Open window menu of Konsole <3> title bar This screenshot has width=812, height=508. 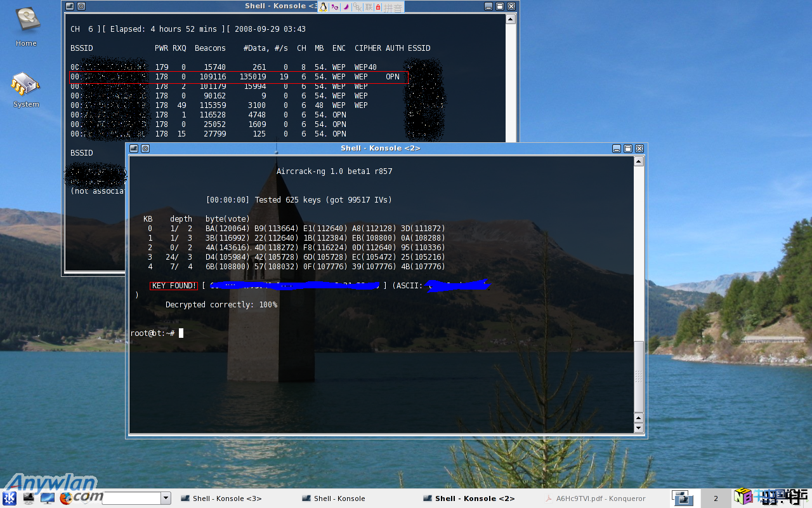(70, 6)
